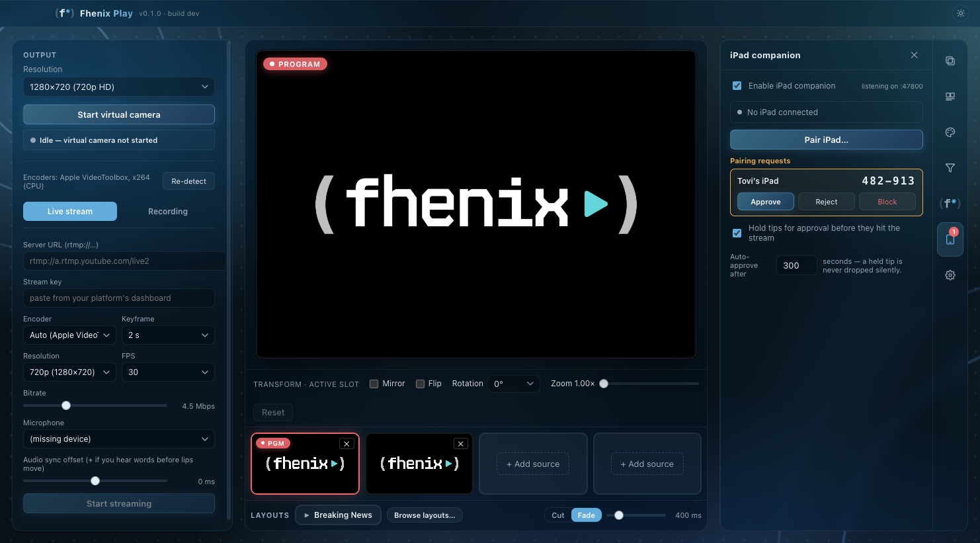Screen dimensions: 980x543
Task: Open the filter funnel icon in sidebar
Action: point(950,168)
